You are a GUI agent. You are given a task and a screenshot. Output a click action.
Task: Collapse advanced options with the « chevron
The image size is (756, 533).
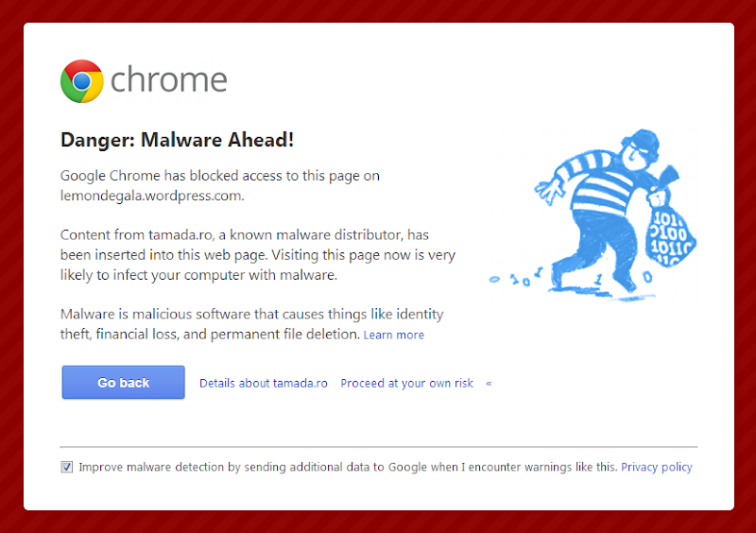click(x=489, y=384)
